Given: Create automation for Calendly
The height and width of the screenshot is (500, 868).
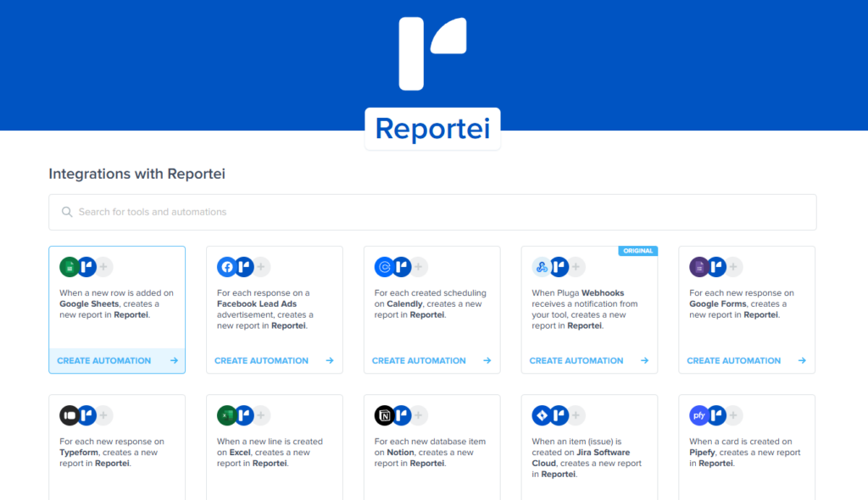Looking at the screenshot, I should coord(432,360).
